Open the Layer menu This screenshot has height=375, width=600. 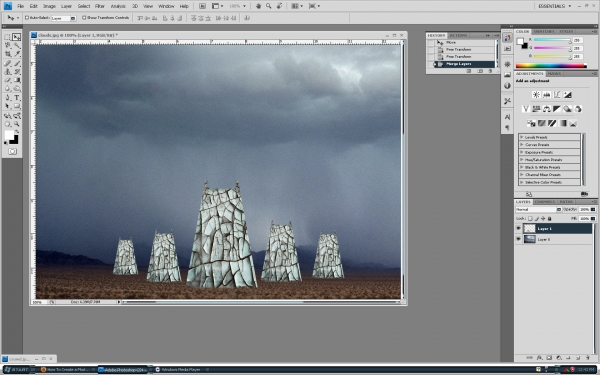click(66, 6)
